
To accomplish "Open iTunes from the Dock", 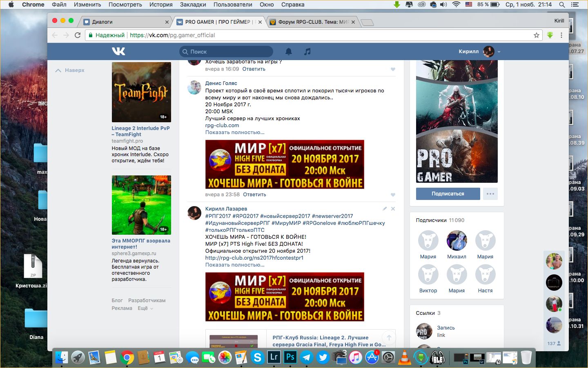I will click(356, 357).
